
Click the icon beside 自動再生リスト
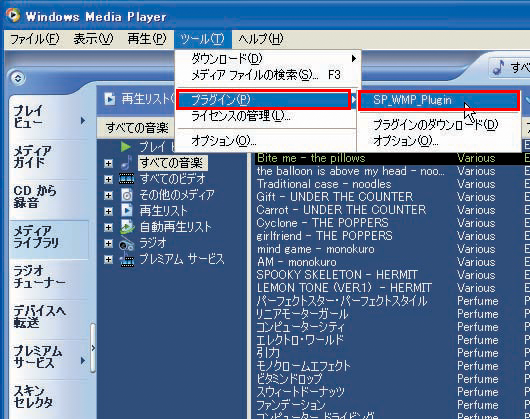127,227
